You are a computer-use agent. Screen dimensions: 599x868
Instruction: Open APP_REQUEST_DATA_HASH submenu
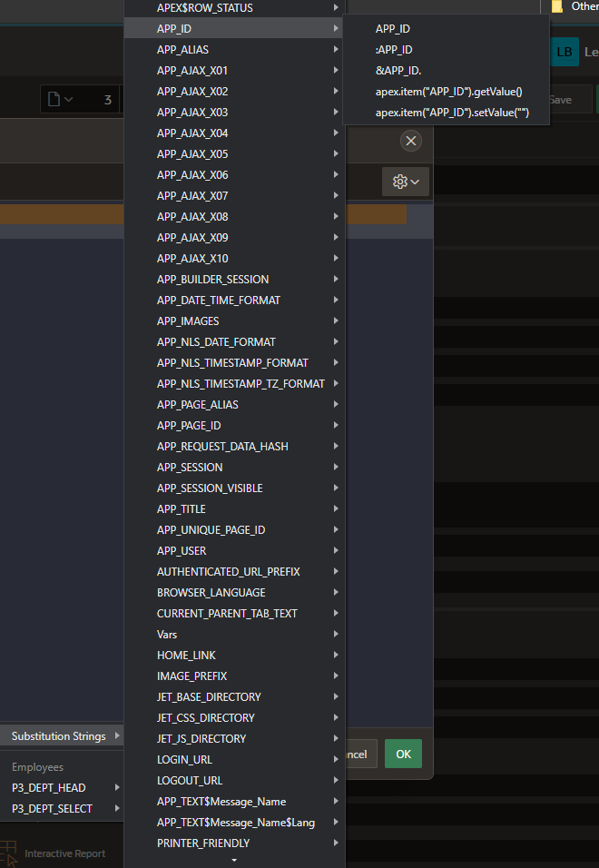[234, 447]
